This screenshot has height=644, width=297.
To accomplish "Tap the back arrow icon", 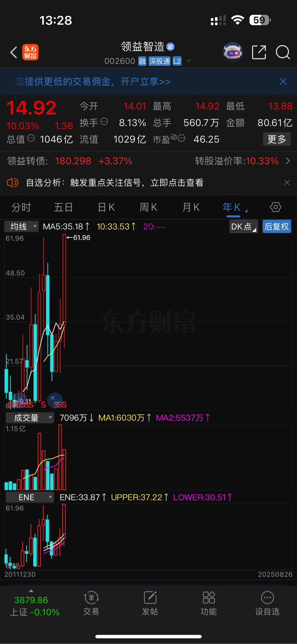I will click(14, 52).
